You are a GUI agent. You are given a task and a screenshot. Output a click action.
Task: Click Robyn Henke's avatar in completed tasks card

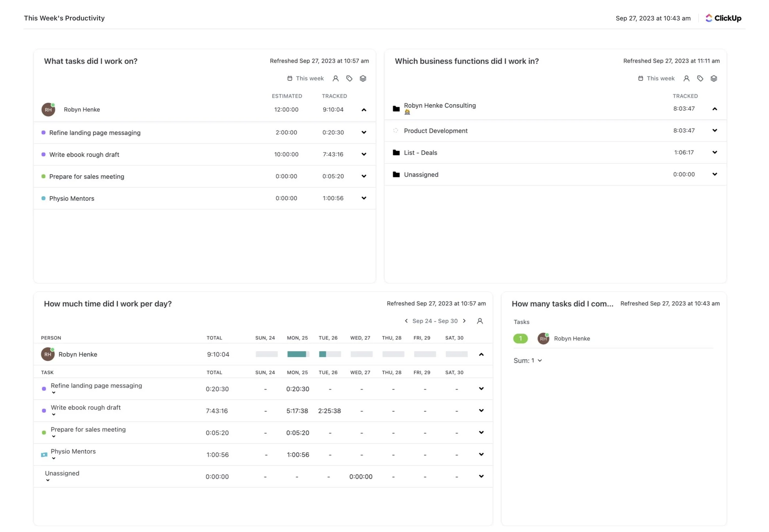543,338
